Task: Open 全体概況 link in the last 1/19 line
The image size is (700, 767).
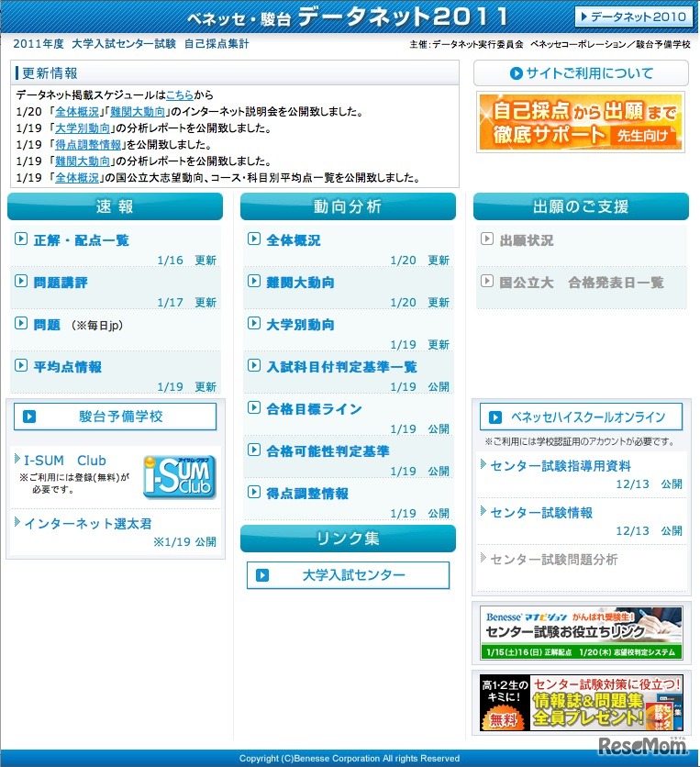Action: pyautogui.click(x=77, y=178)
